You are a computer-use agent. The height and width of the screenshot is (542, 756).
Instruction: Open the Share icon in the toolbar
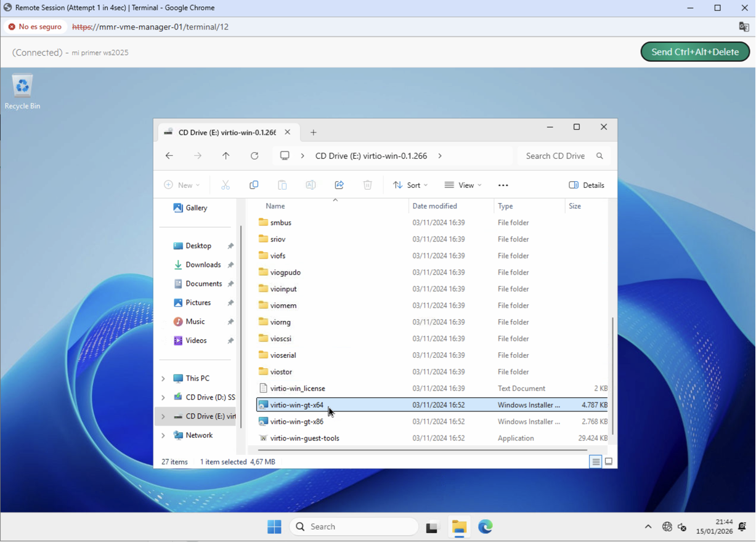pyautogui.click(x=339, y=185)
